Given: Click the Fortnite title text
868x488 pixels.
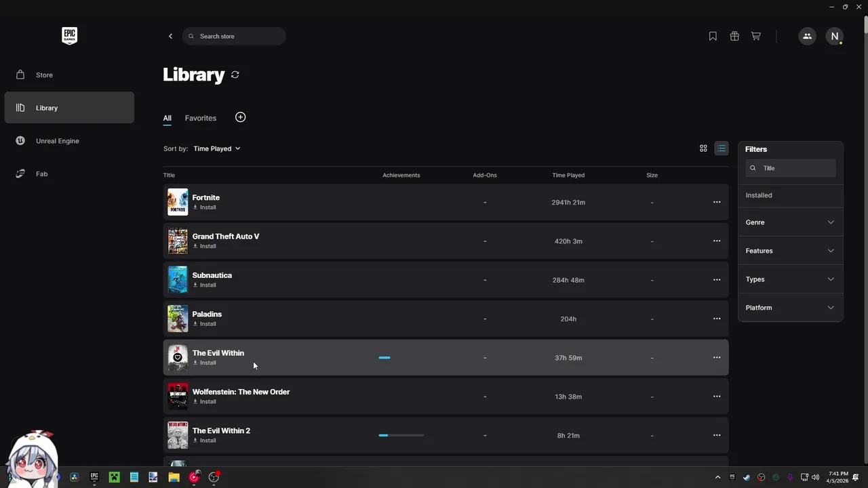Looking at the screenshot, I should [206, 197].
